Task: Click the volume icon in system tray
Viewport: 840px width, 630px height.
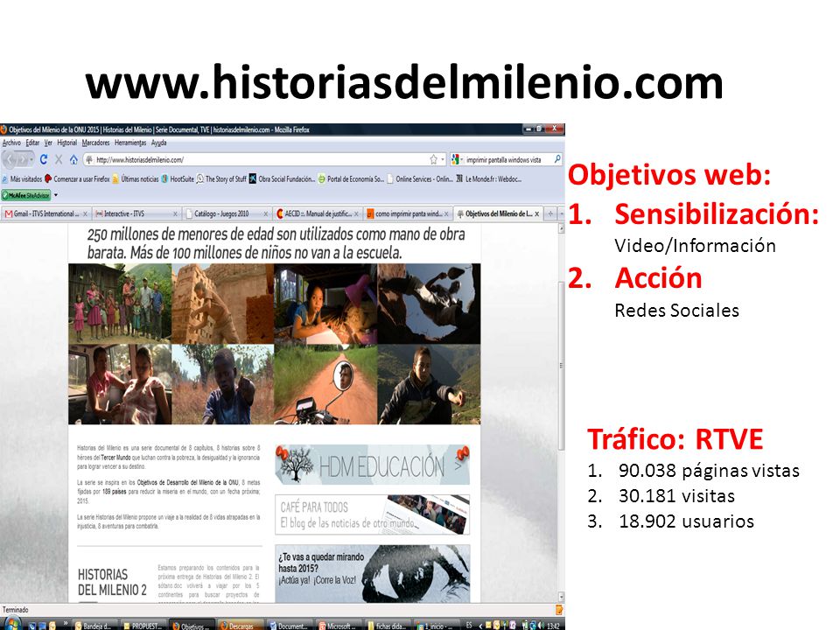Action: coord(542,625)
